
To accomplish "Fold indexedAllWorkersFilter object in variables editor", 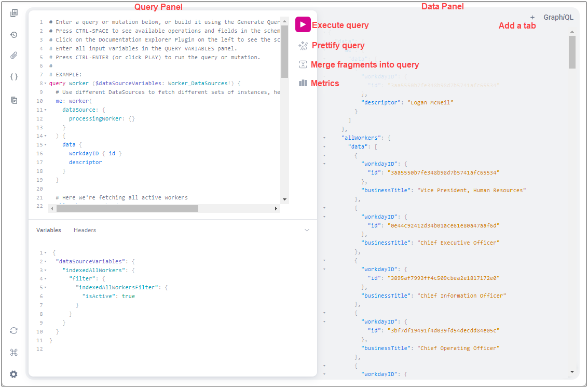I will coord(45,288).
